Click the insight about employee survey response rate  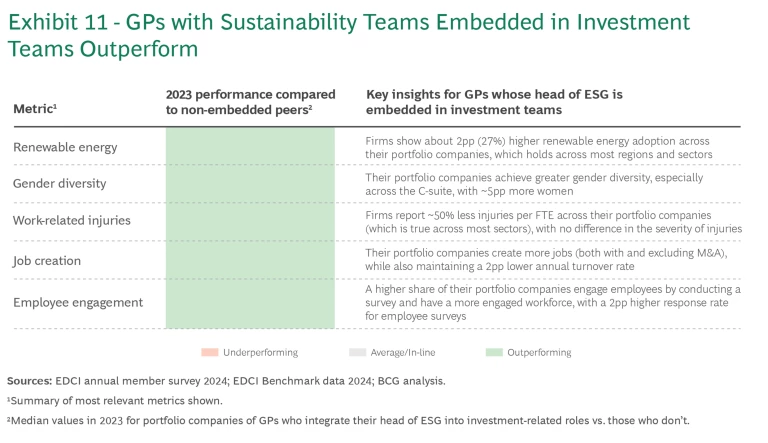[x=553, y=302]
